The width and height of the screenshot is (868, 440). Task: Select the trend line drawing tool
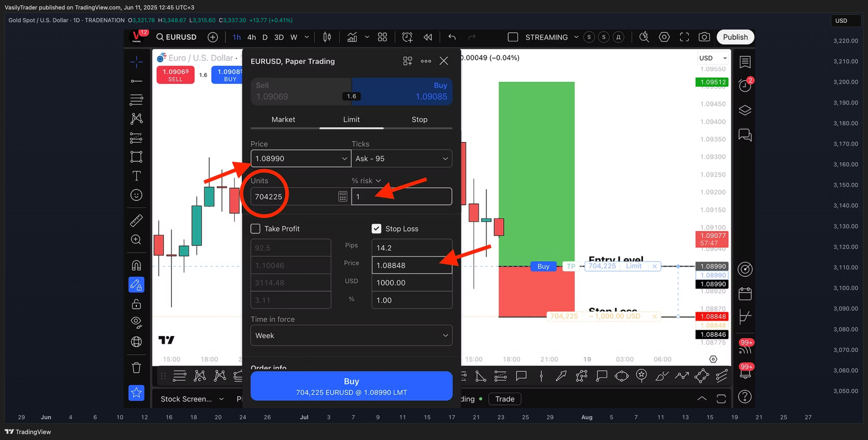tap(136, 81)
